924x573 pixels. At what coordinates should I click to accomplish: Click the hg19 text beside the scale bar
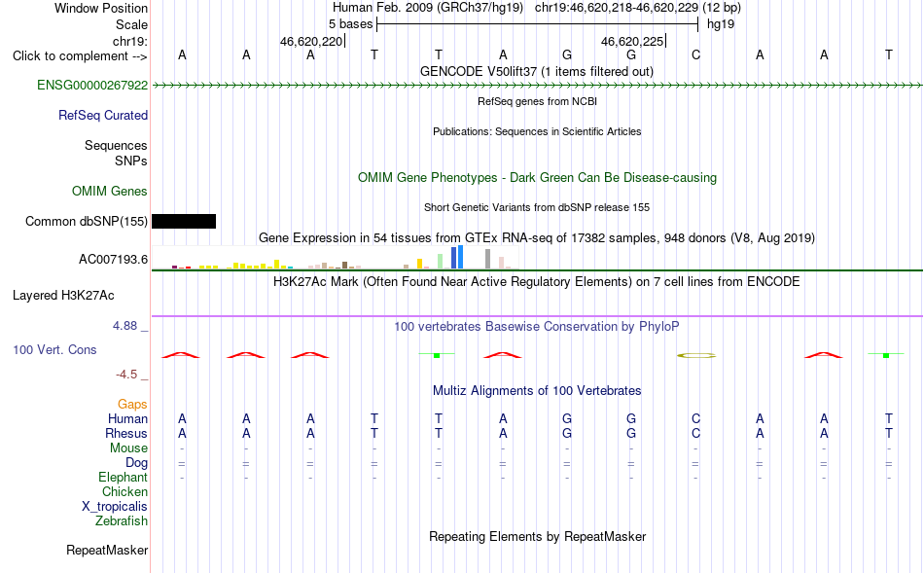click(x=721, y=24)
